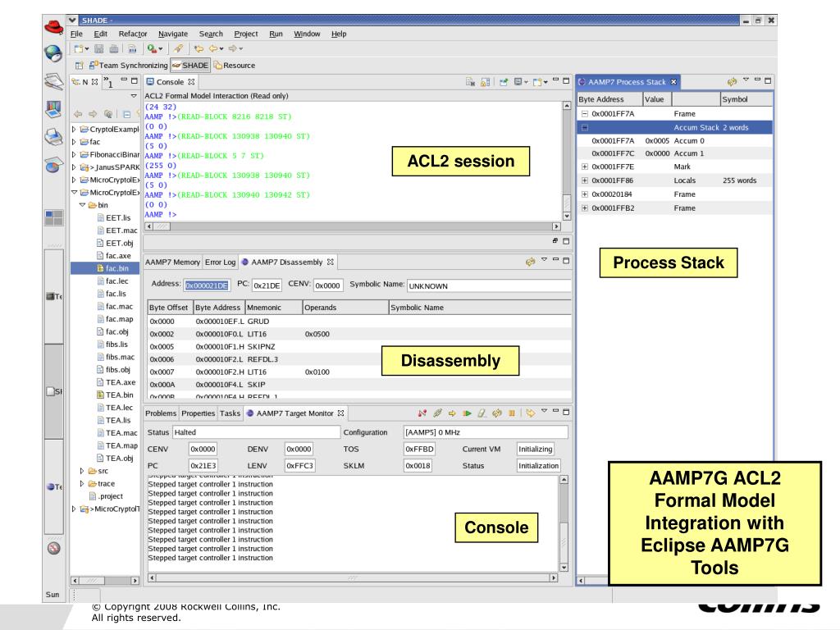This screenshot has height=630, width=840.
Task: Open the Navigator view menu triangle
Action: [134, 96]
